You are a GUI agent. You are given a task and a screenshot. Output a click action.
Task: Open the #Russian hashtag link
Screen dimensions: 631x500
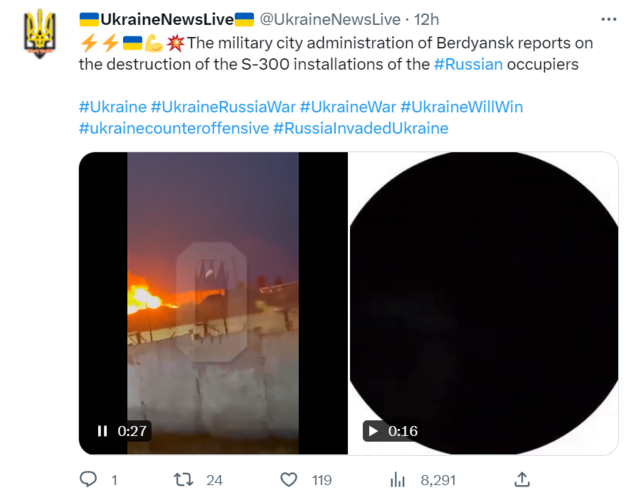pos(468,64)
